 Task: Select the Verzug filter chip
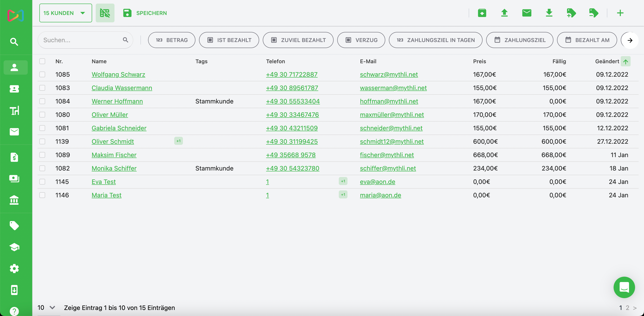pos(361,40)
